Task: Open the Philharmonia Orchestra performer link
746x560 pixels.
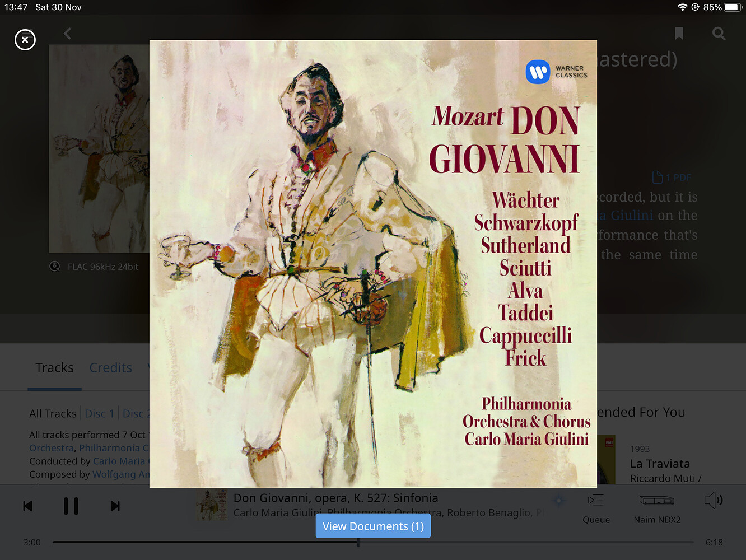Action: click(52, 448)
